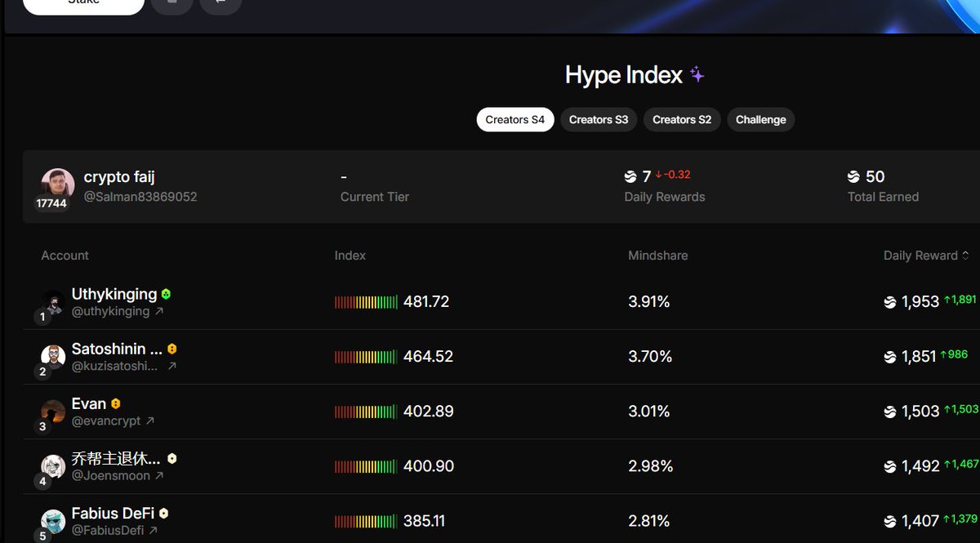Sort by the Daily Reward column arrows

pos(965,256)
